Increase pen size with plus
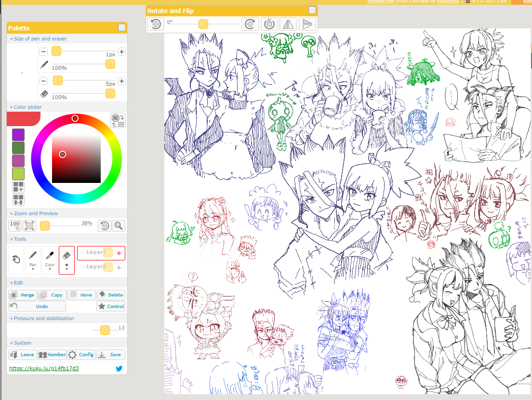The width and height of the screenshot is (532, 400). (122, 52)
